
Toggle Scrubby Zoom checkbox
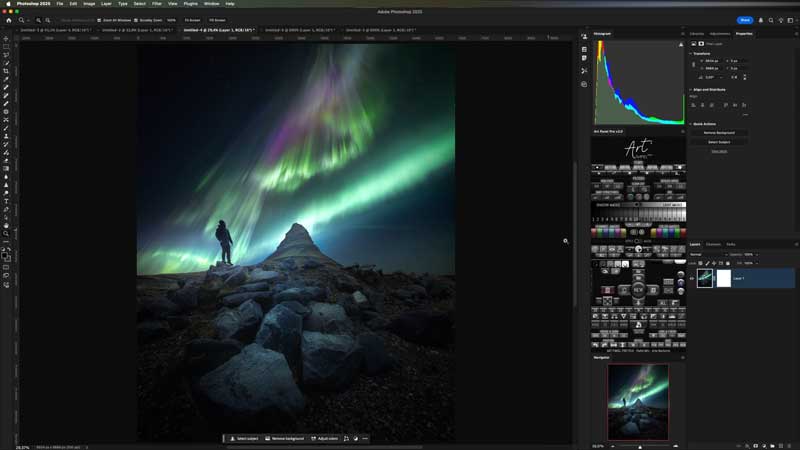tap(136, 20)
